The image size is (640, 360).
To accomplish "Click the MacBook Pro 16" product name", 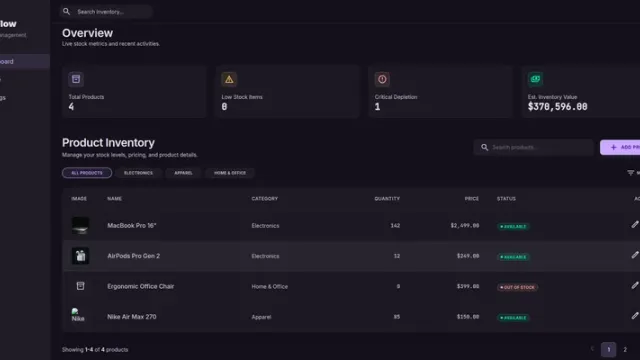I will tap(131, 225).
